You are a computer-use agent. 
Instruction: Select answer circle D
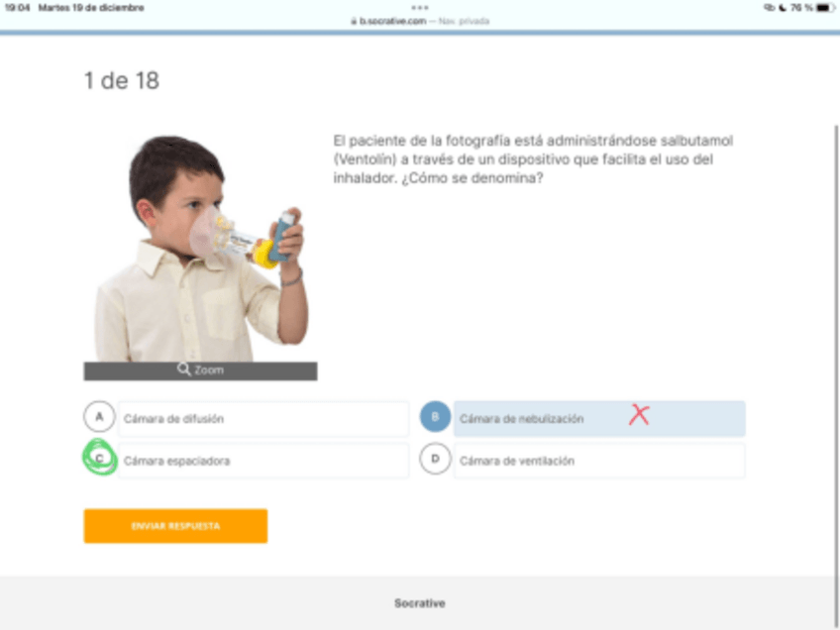[x=435, y=459]
